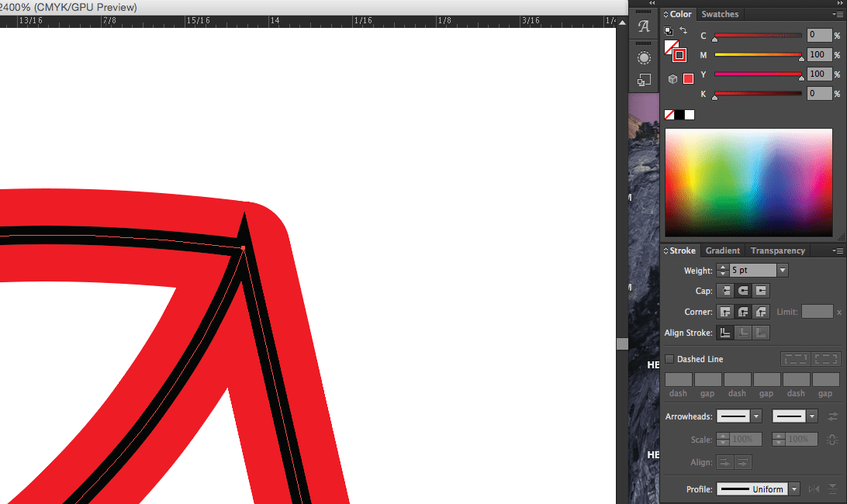Open the Profile dropdown showing Uniform
Image resolution: width=847 pixels, height=504 pixels.
tap(793, 489)
